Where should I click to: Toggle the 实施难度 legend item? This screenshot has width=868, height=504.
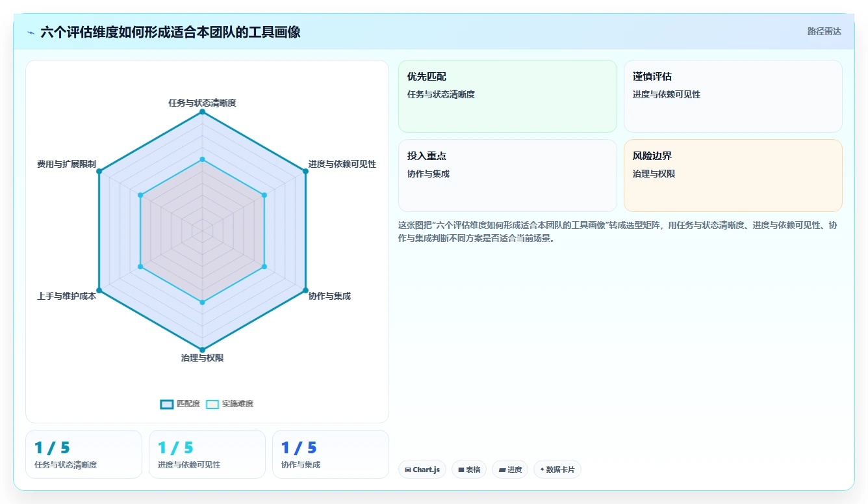pyautogui.click(x=229, y=404)
